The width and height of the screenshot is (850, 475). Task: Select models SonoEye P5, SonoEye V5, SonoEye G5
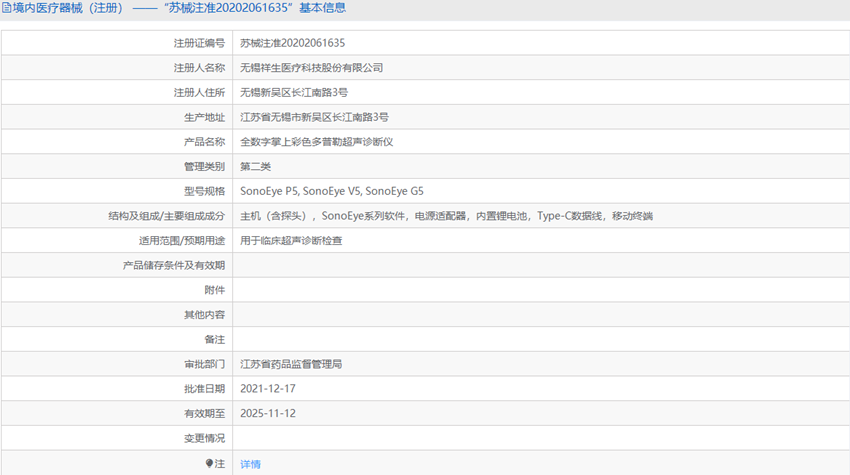332,191
